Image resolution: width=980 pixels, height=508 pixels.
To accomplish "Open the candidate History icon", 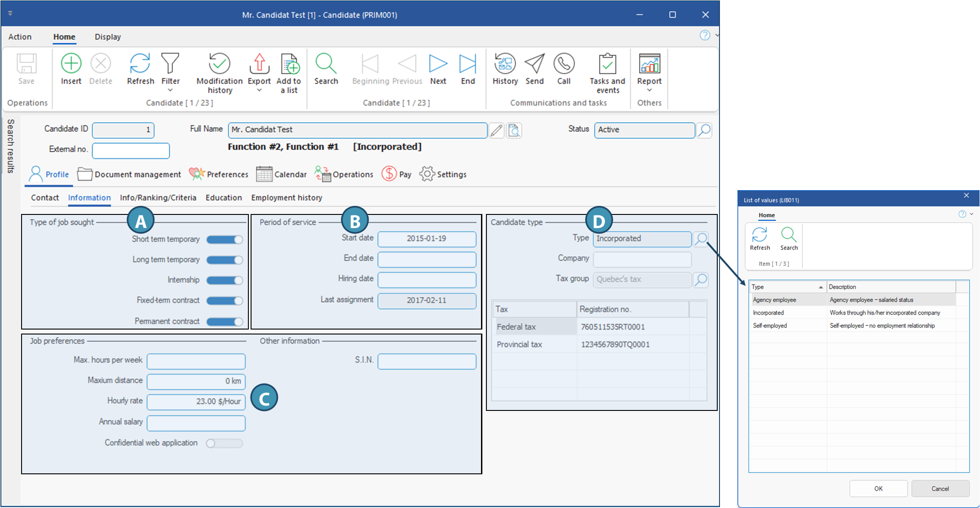I will (505, 63).
